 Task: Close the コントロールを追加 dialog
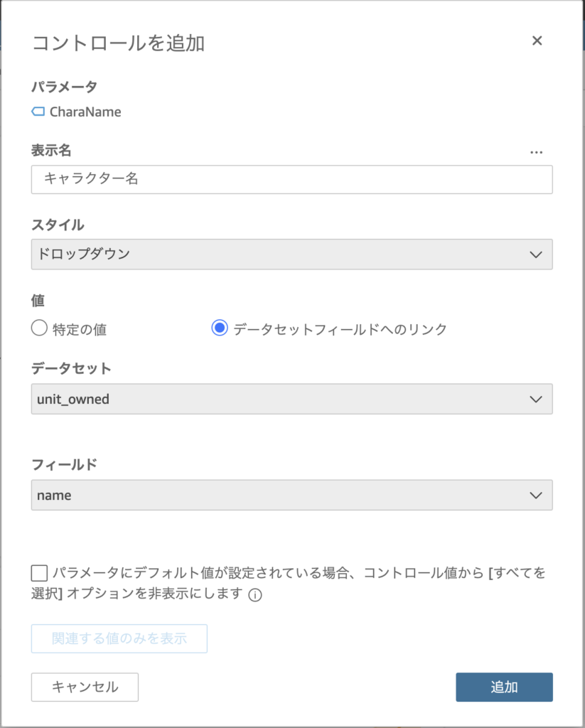(537, 41)
